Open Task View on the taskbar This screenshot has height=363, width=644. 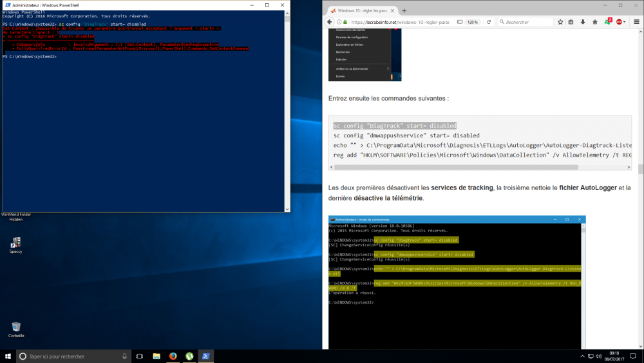point(139,356)
